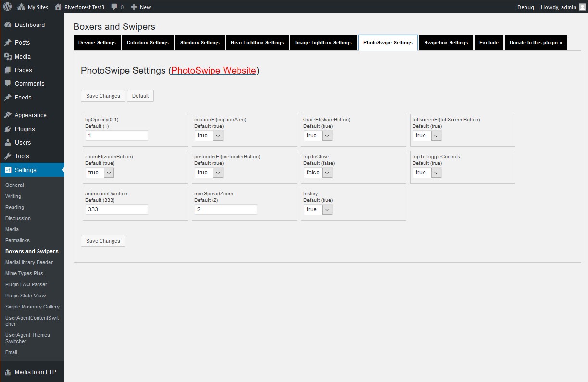Image resolution: width=588 pixels, height=382 pixels.
Task: Click the WordPress logo icon
Action: pos(7,7)
